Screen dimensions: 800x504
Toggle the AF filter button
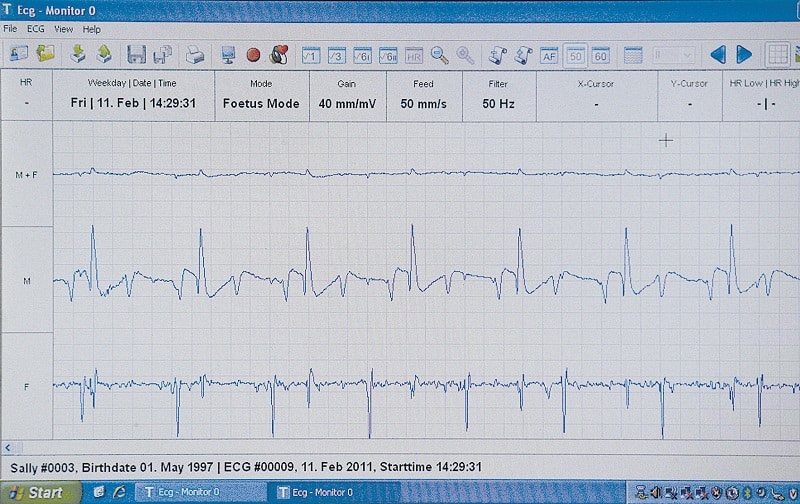549,55
